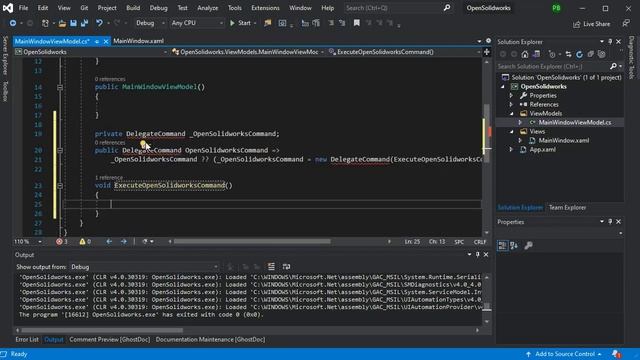The width and height of the screenshot is (640, 360).
Task: Click the Start debugging button
Action: 240,23
